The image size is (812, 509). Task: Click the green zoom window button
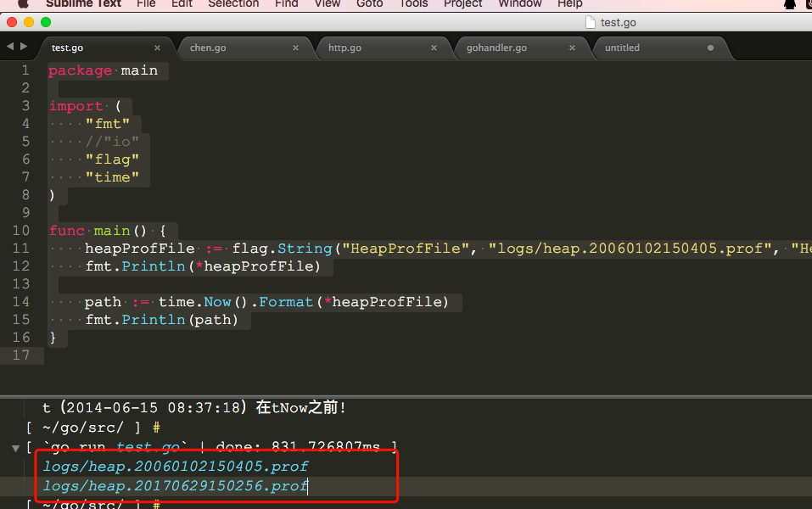[46, 22]
